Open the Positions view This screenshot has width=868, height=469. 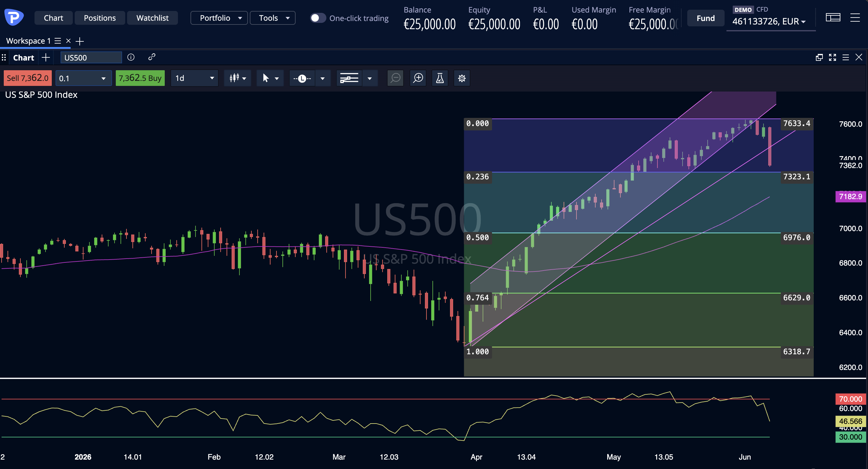pos(100,18)
